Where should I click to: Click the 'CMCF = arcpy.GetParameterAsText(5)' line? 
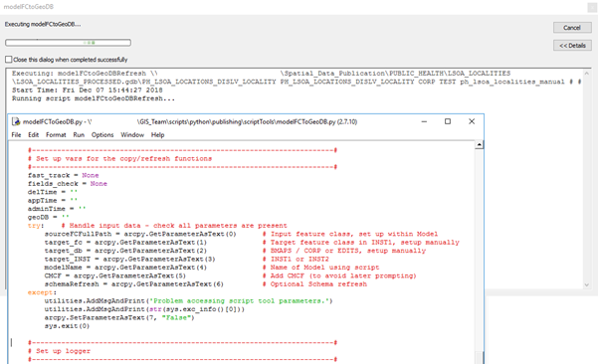[115, 275]
